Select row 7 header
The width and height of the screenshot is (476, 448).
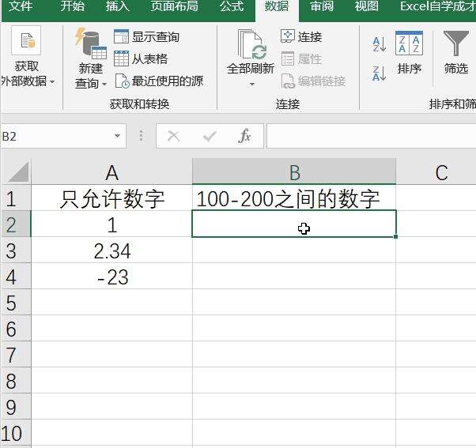click(16, 355)
